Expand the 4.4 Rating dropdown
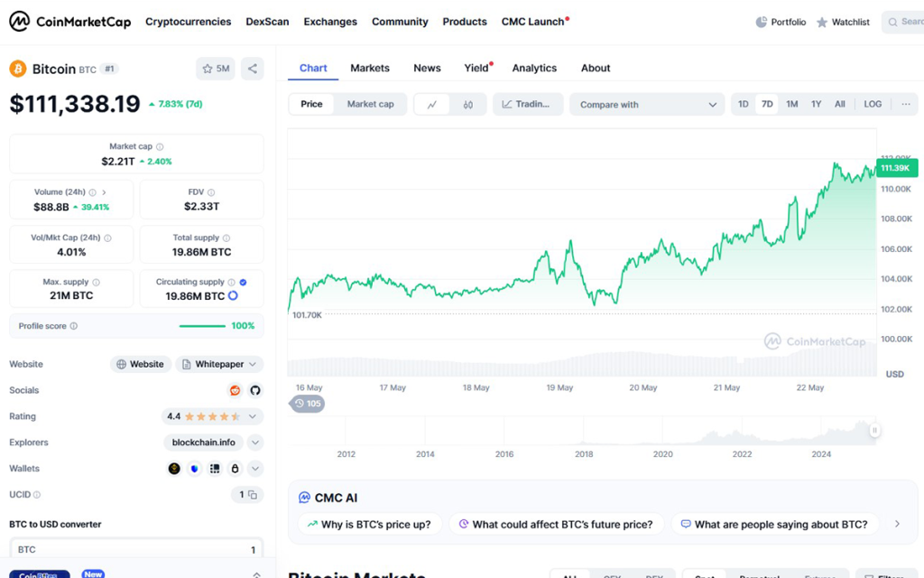Screen dimensions: 924x578 click(212, 416)
